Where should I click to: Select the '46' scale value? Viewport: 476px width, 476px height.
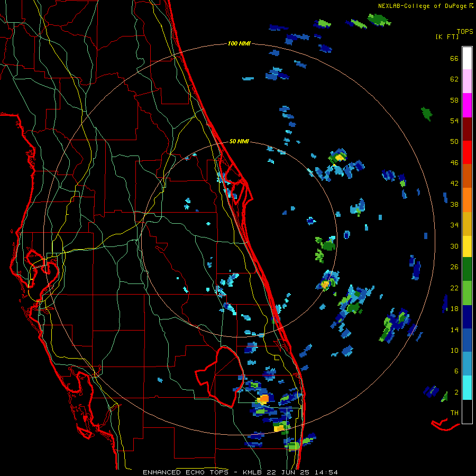point(454,163)
